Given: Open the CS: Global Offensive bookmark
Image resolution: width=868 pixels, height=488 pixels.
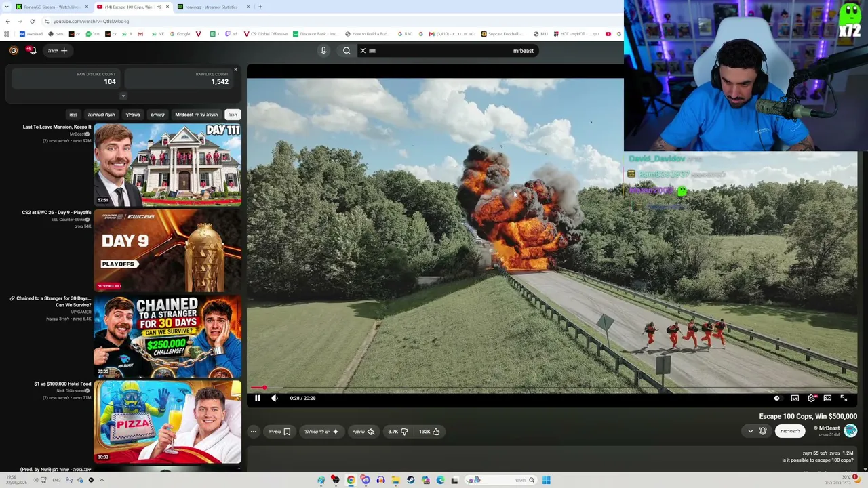Looking at the screenshot, I should pyautogui.click(x=265, y=34).
